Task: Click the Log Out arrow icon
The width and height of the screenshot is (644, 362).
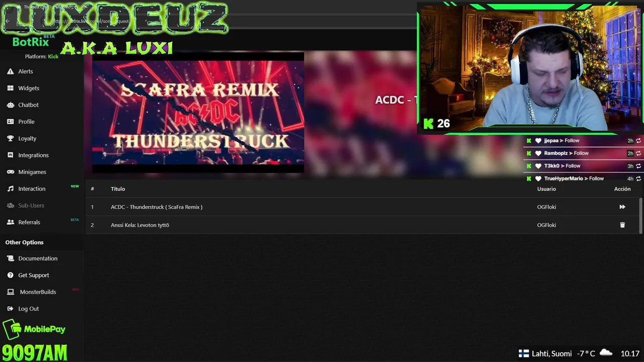Action: 10,309
